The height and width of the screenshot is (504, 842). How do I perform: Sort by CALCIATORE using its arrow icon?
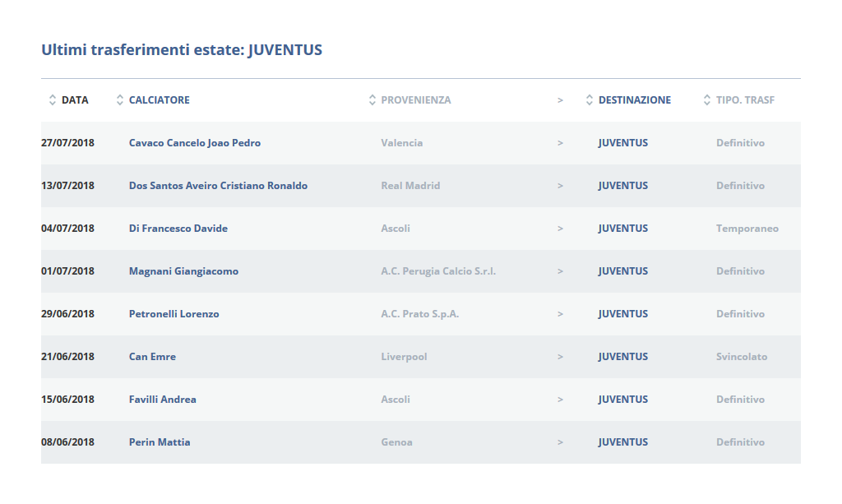click(x=120, y=100)
